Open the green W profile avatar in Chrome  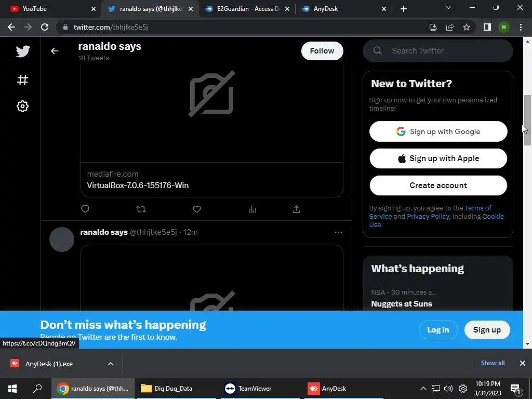[504, 27]
